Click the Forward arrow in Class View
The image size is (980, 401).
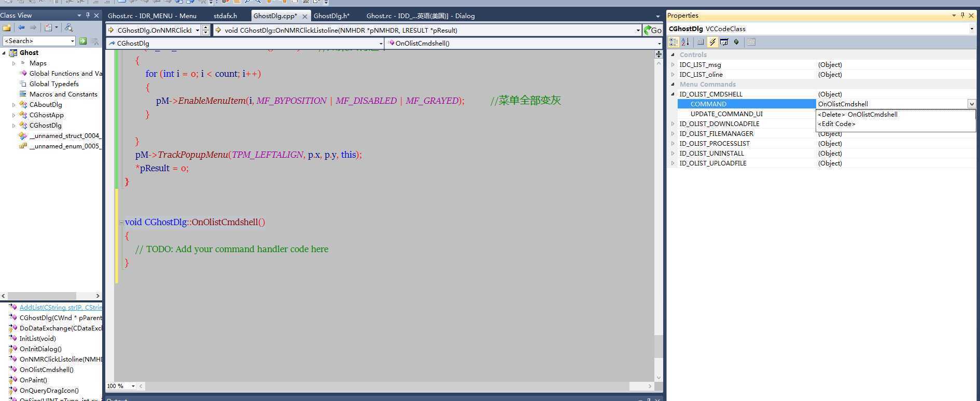[33, 27]
